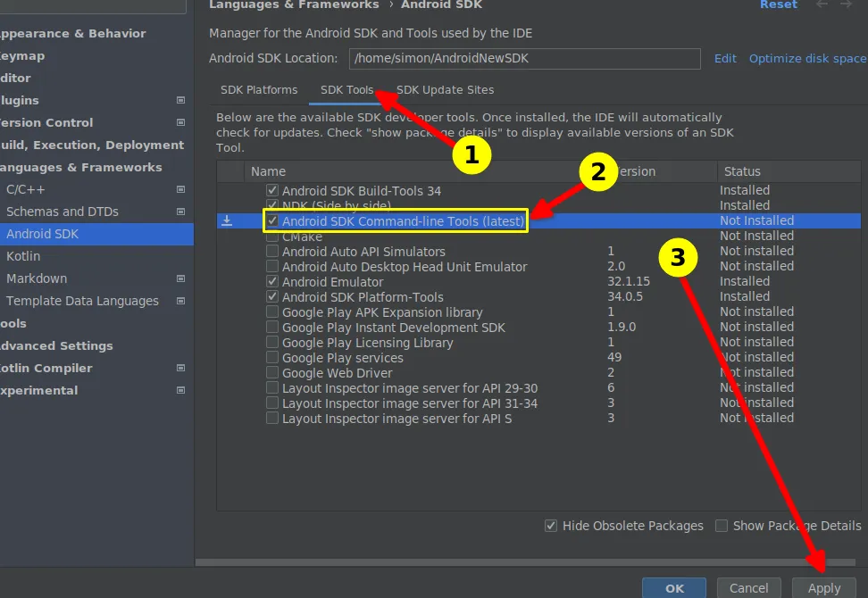Click the project-level icon next to Template Data Languages
868x598 pixels.
[180, 301]
